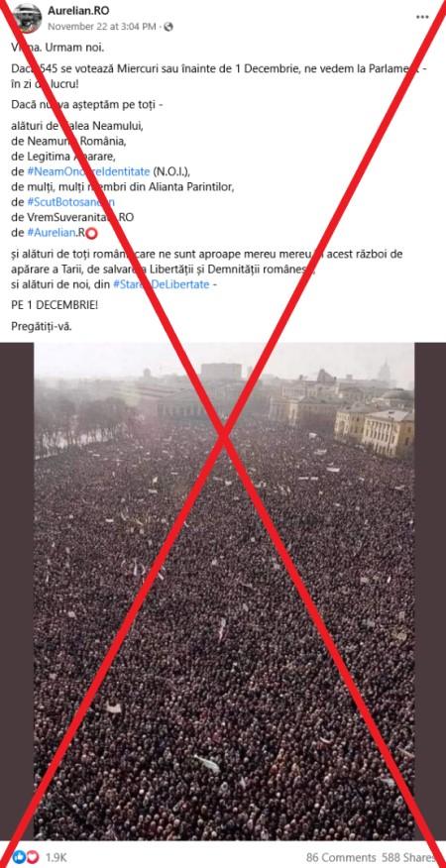This screenshot has width=446, height=868.
Task: Click the red circle emoji after #Aurelian.R
Action: click(x=92, y=233)
